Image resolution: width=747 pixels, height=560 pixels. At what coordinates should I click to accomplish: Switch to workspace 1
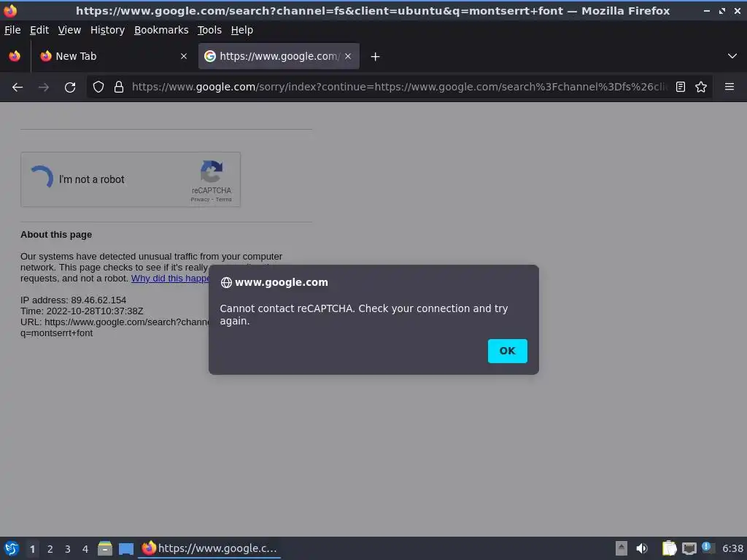pyautogui.click(x=32, y=549)
